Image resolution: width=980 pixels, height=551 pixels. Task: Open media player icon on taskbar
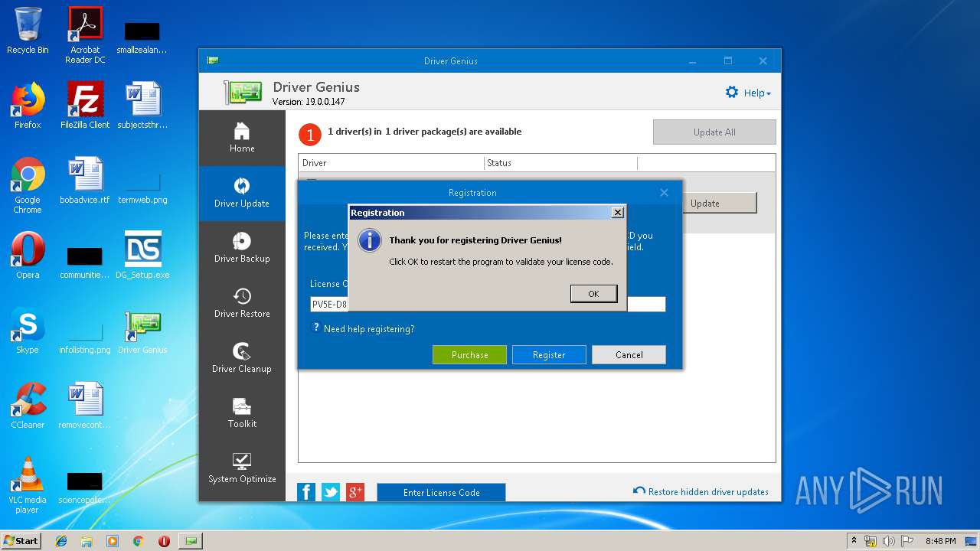click(x=113, y=541)
